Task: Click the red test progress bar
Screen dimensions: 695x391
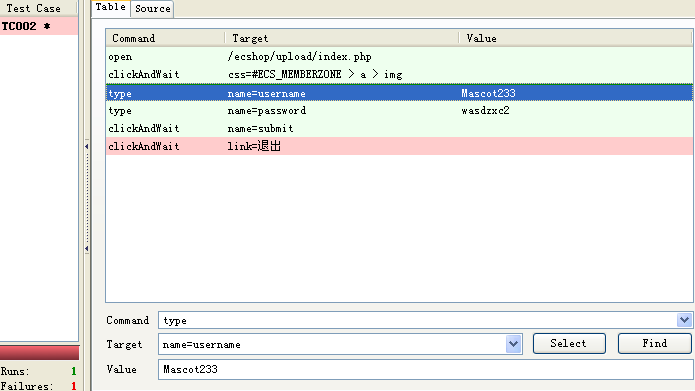Action: point(39,353)
